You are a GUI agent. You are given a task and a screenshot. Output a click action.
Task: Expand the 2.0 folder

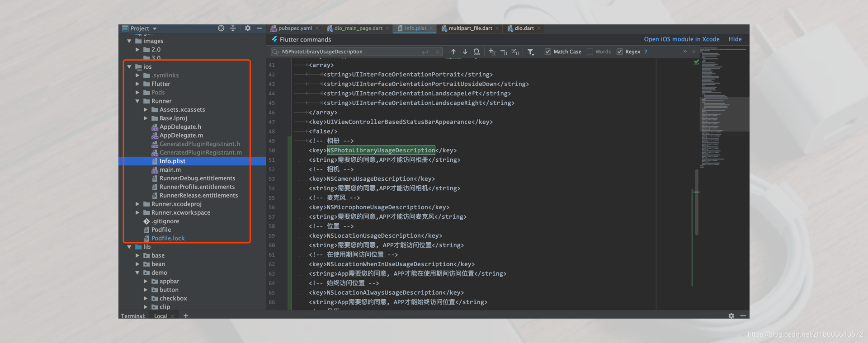(x=137, y=50)
